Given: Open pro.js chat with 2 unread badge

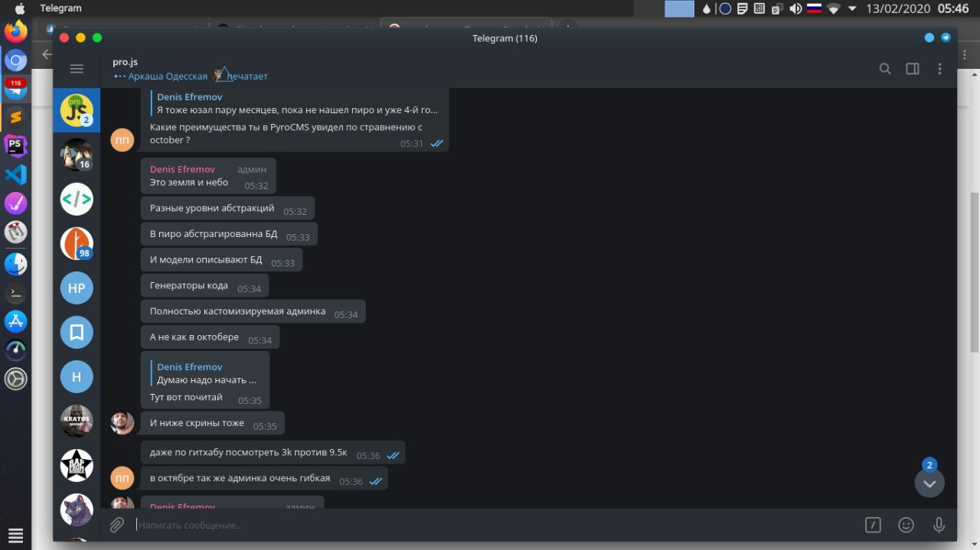Looking at the screenshot, I should (77, 110).
